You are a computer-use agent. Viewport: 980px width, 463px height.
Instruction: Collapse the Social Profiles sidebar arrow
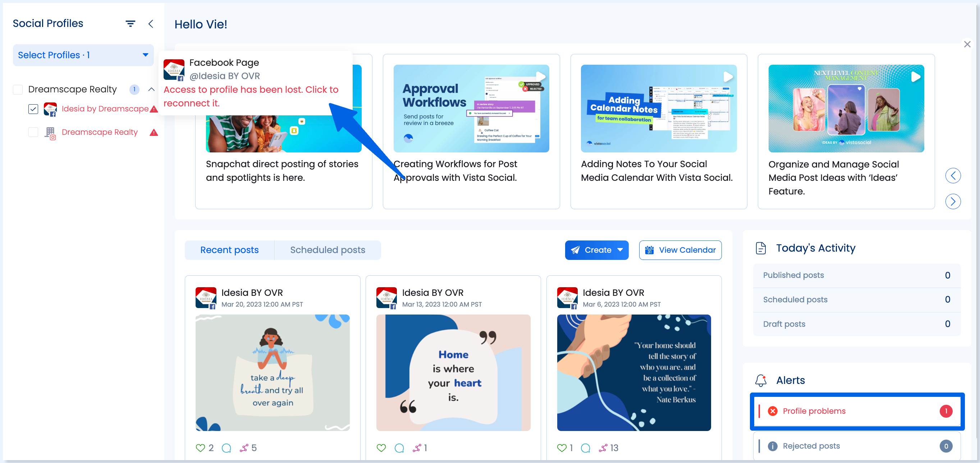[151, 24]
